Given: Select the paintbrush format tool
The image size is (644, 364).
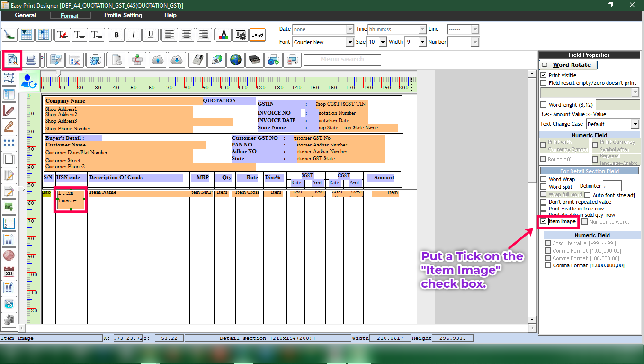Looking at the screenshot, I should [9, 35].
